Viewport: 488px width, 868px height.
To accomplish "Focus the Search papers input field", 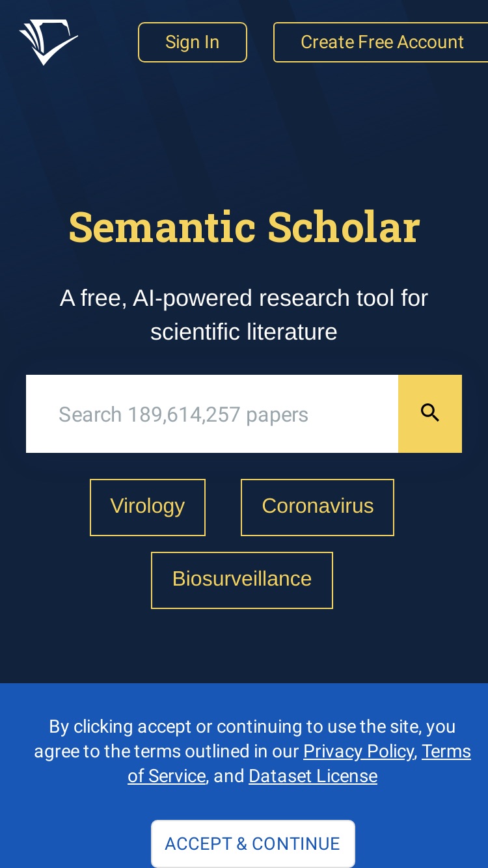I will pos(212,414).
